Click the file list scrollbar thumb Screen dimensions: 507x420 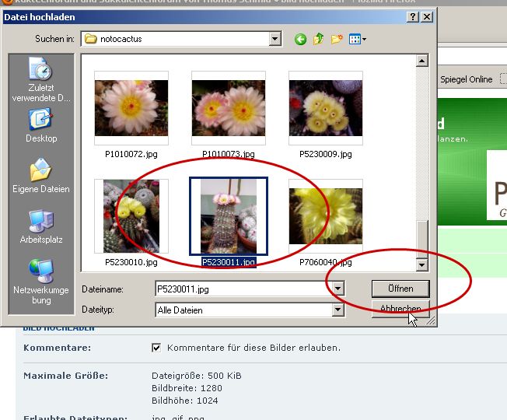[422, 240]
